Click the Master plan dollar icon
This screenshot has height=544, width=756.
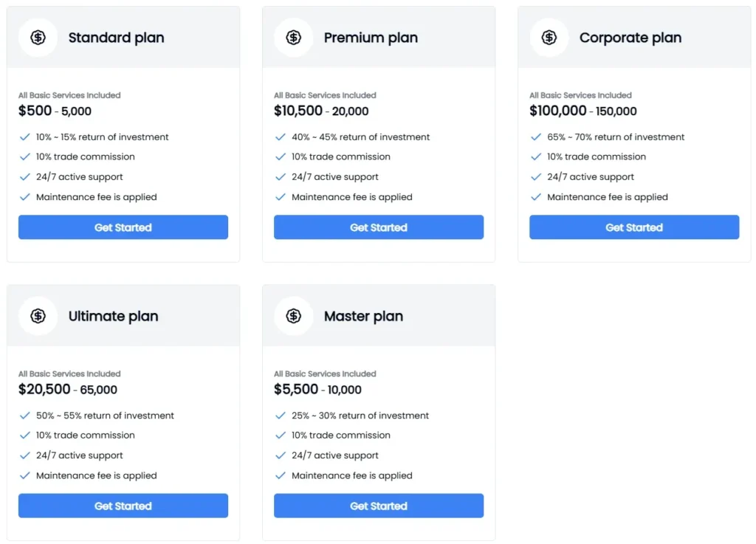pyautogui.click(x=293, y=316)
